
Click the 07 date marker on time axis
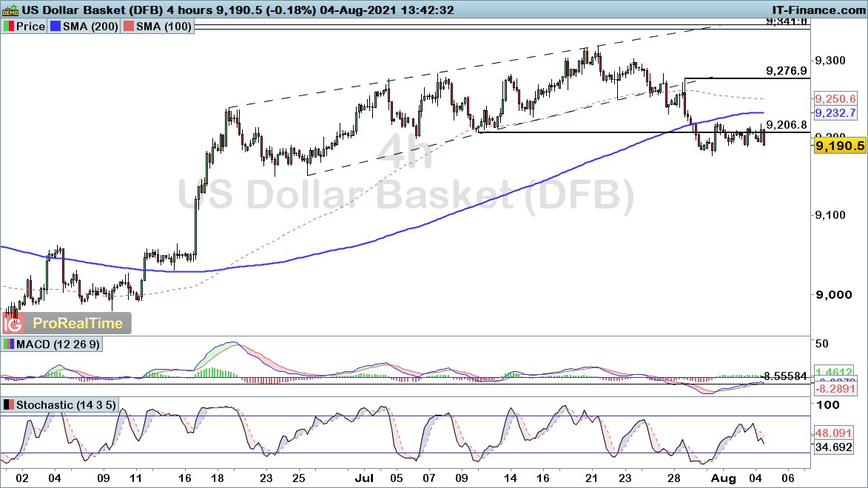pos(429,478)
